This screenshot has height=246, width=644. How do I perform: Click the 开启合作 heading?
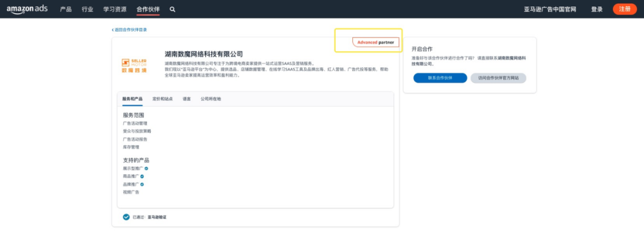[x=422, y=49]
